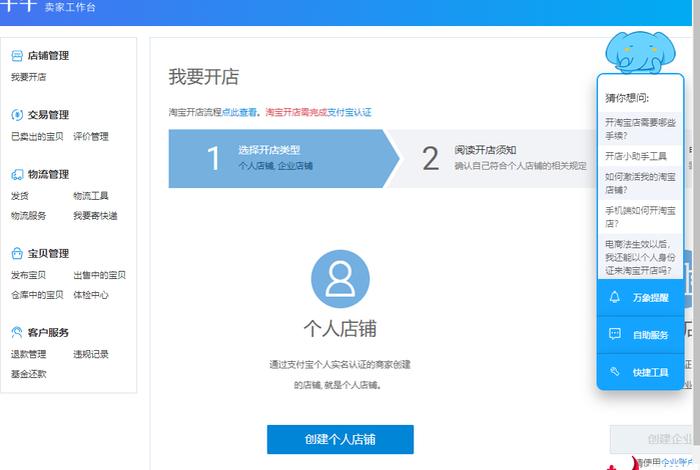
Task: Click 万象提醒 button
Action: pos(640,298)
